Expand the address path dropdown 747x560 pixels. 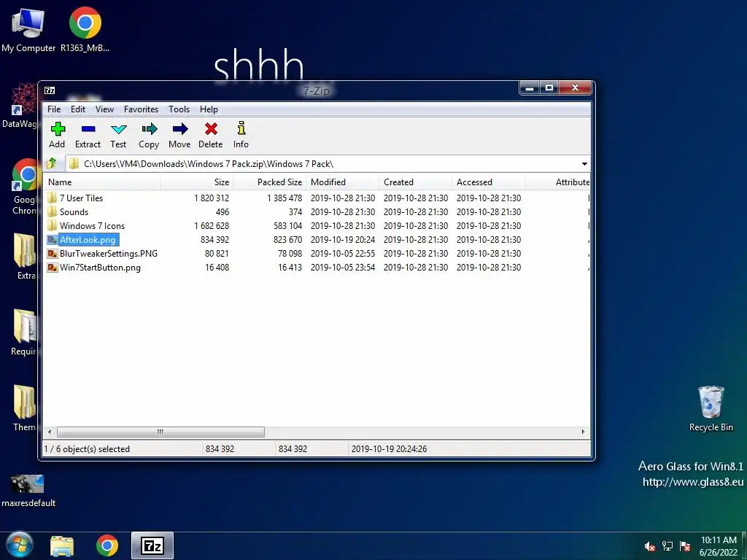coord(584,164)
